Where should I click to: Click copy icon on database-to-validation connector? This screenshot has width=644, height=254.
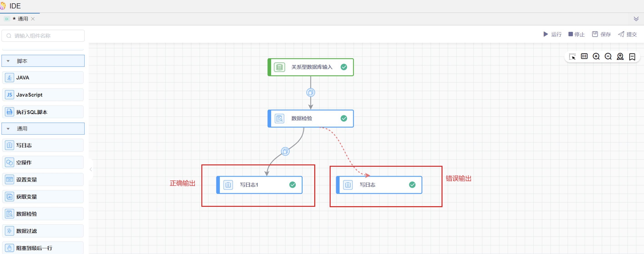pyautogui.click(x=310, y=93)
